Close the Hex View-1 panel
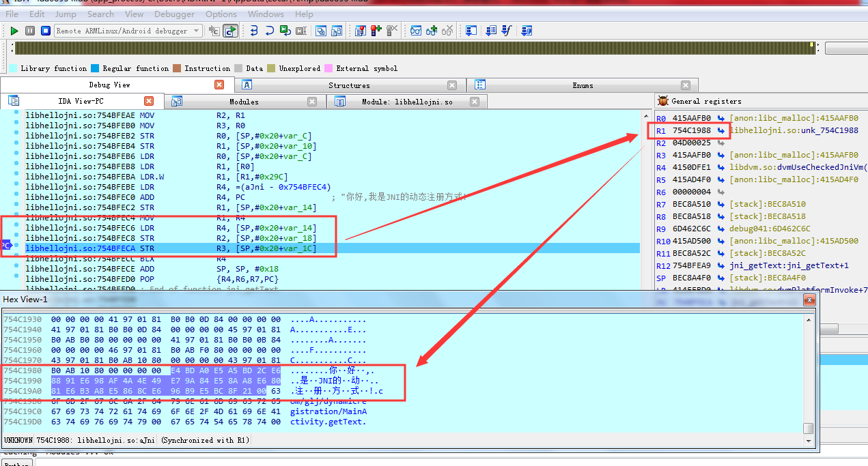The width and height of the screenshot is (868, 466). [809, 300]
